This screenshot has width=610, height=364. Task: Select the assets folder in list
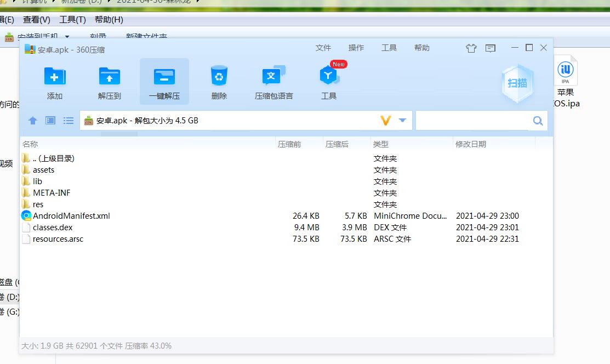(43, 170)
